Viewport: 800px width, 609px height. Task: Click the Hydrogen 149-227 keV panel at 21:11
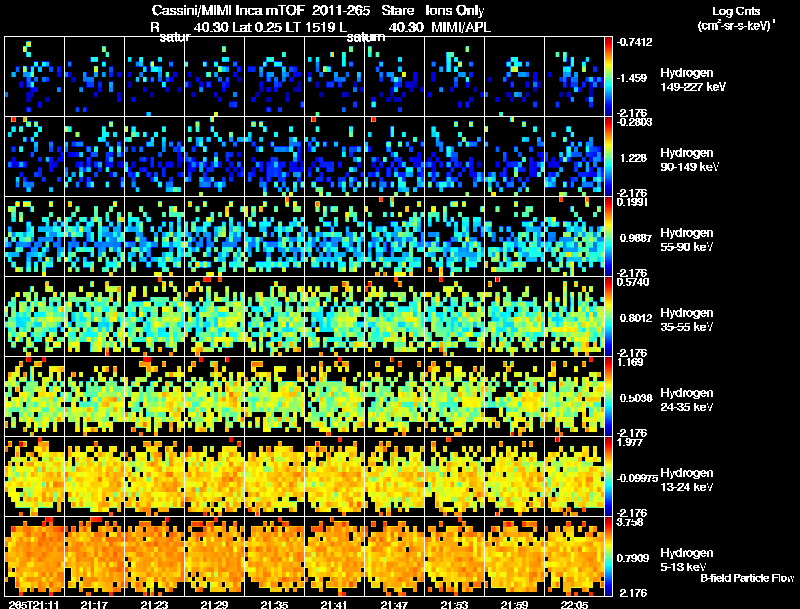pos(35,77)
